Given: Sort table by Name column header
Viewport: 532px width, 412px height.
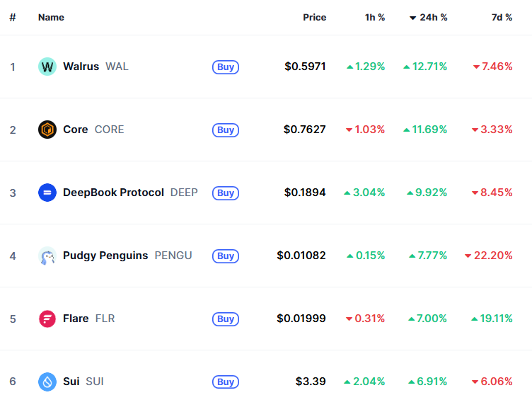Looking at the screenshot, I should click(51, 17).
